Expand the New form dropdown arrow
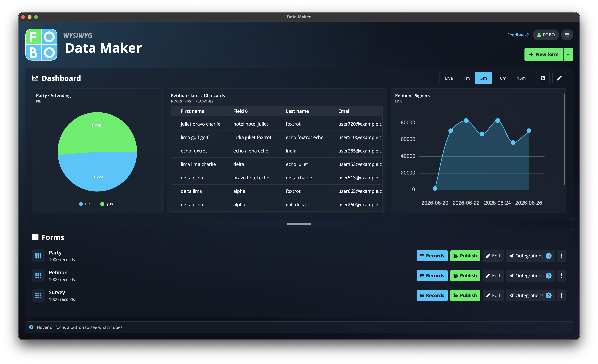 (568, 55)
